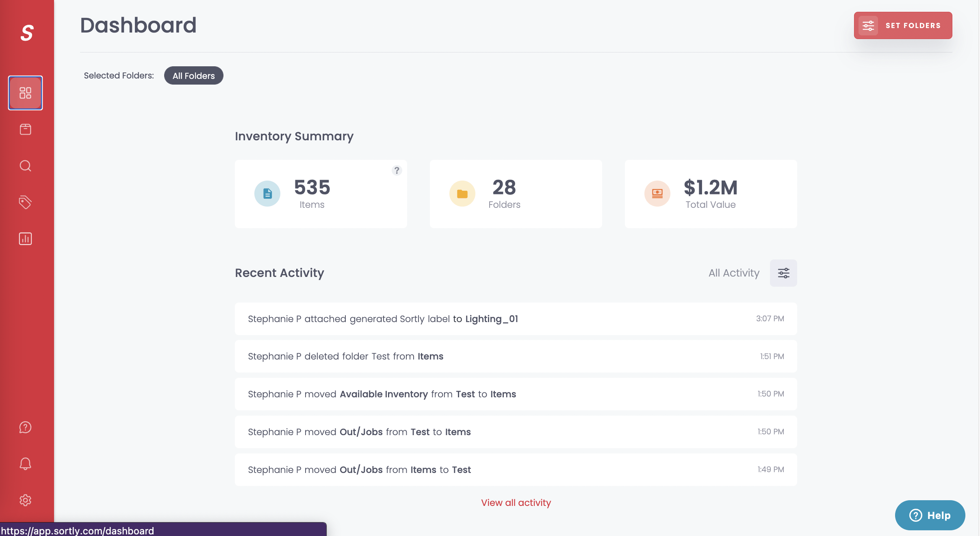Click the Sortly S logo
The width and height of the screenshot is (980, 536).
(x=27, y=33)
